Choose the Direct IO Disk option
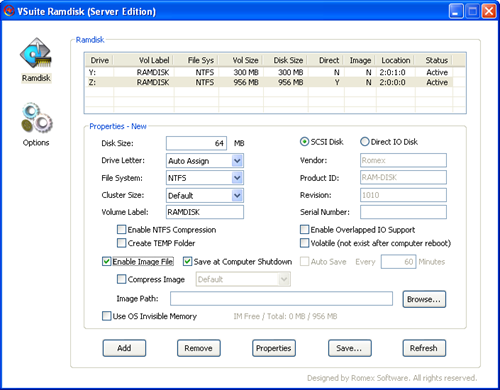Screen dimensions: 500x390 tap(365, 142)
